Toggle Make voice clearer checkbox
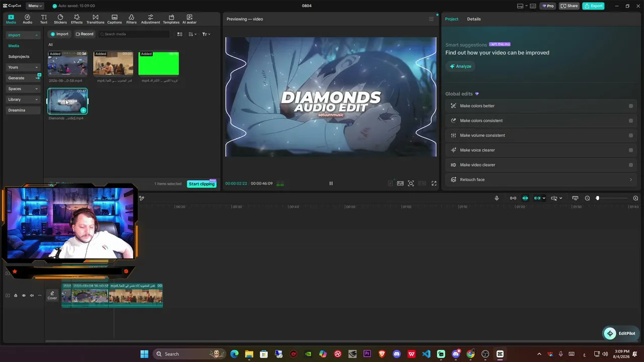The width and height of the screenshot is (644, 362). (631, 150)
